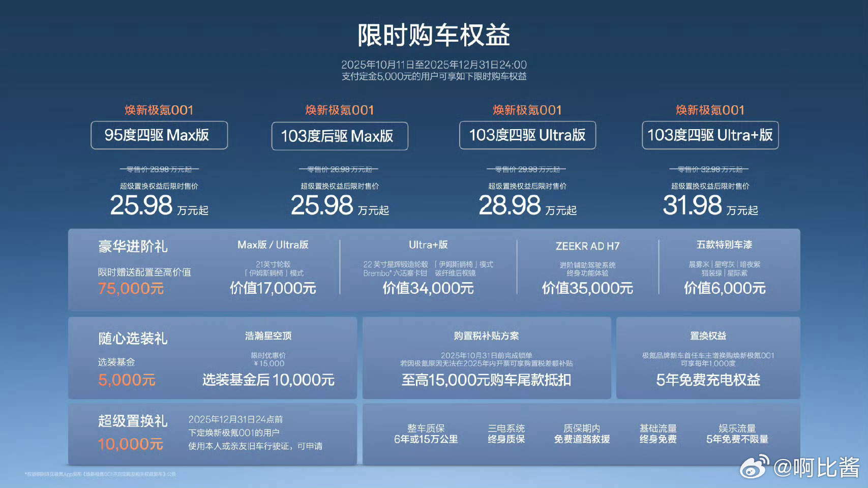Viewport: 868px width, 488px height.
Task: Click the 超级置换礼 section heading
Action: 133,421
